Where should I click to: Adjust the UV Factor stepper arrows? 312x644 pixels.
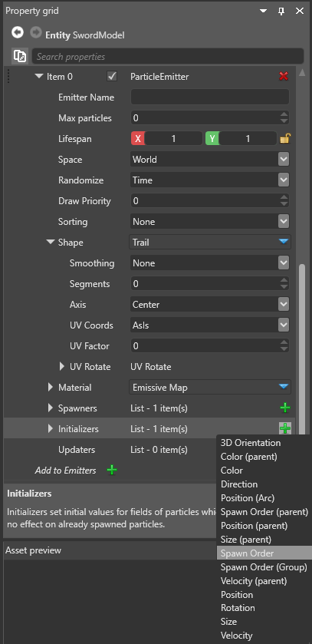(284, 346)
